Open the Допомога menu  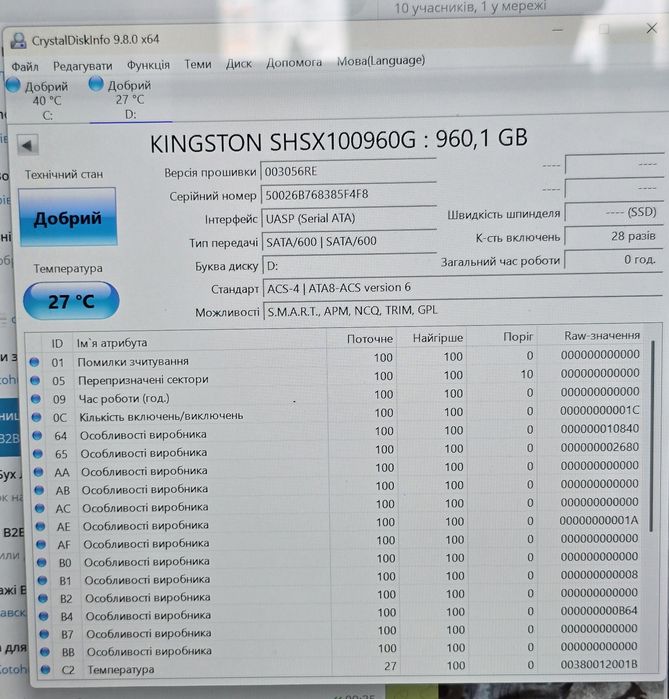click(294, 62)
